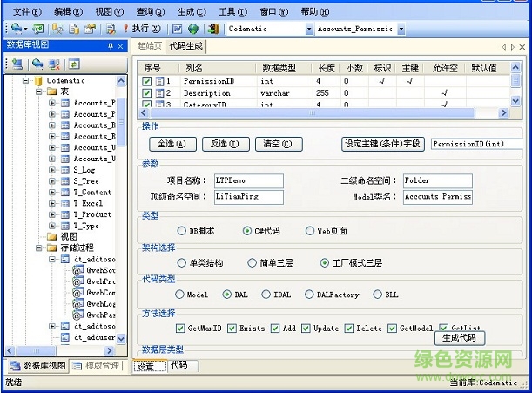Select the 单类结构 architecture radio button
Viewport: 532px width, 393px height.
coord(181,263)
